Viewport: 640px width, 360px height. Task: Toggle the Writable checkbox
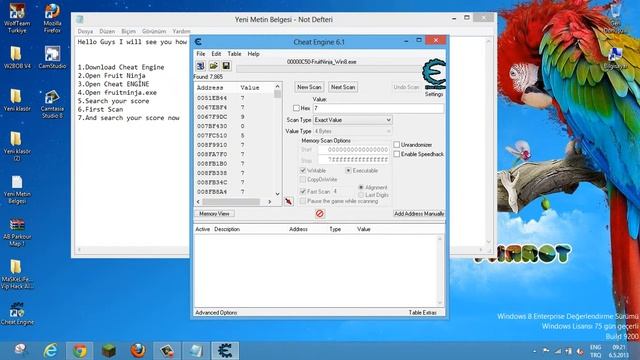[303, 170]
